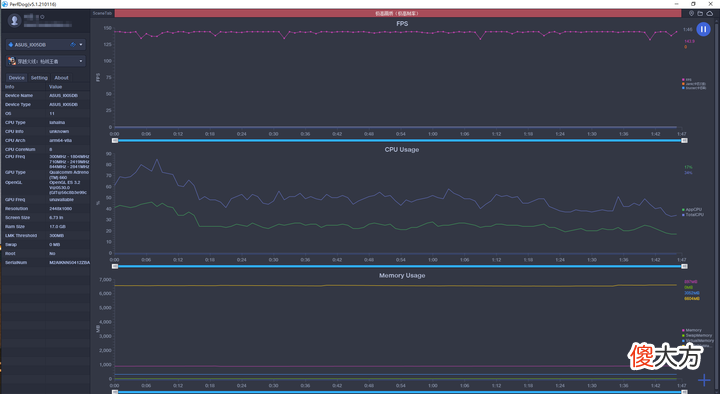Switch to the Setting tab
This screenshot has width=720, height=394.
click(39, 78)
